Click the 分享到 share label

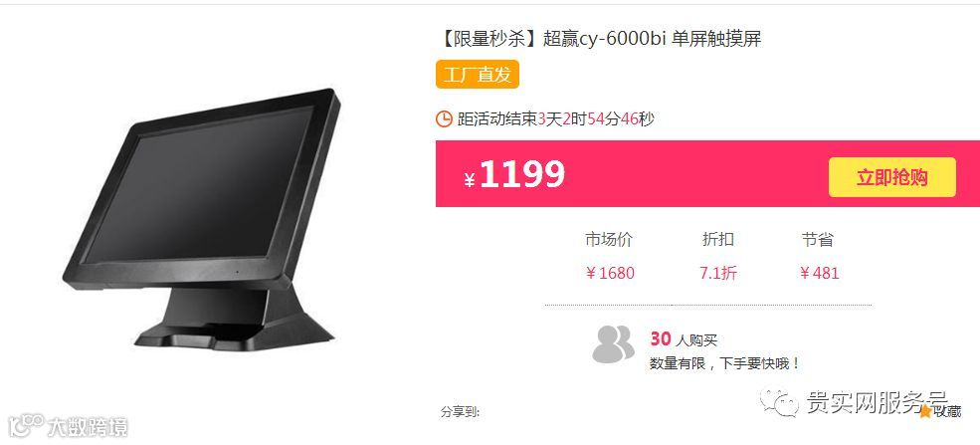click(460, 412)
